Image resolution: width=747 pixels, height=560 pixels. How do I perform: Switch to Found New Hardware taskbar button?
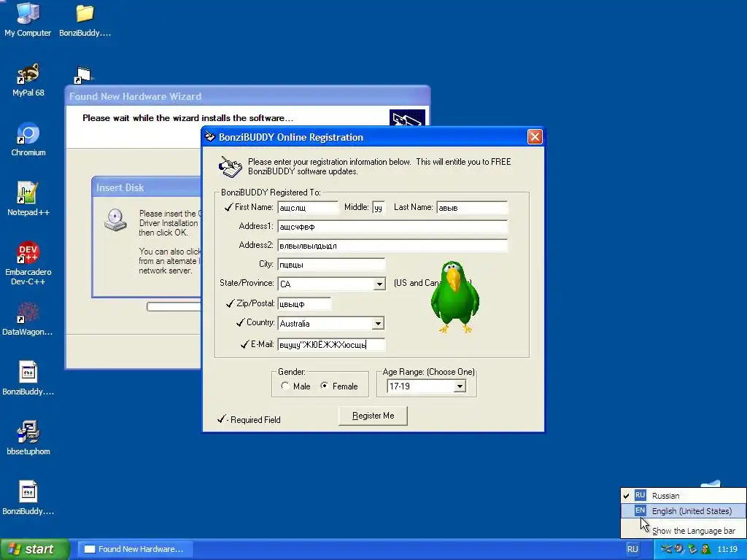point(135,549)
